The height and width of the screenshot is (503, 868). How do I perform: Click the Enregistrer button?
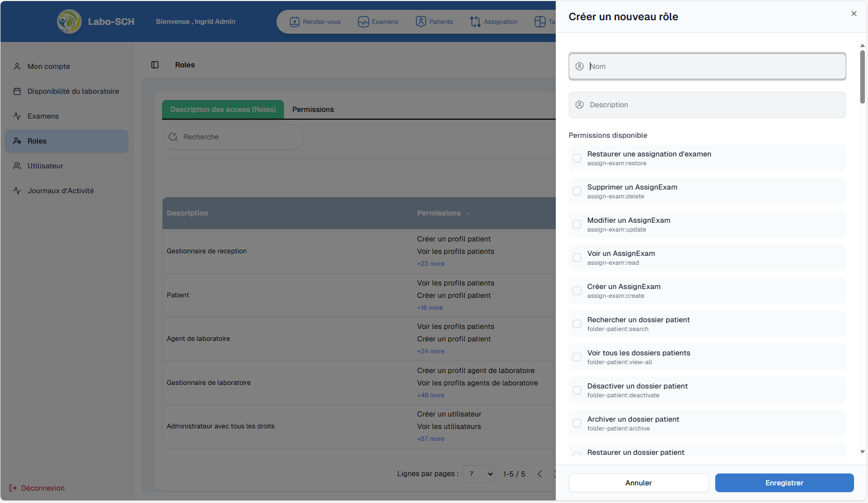click(784, 483)
